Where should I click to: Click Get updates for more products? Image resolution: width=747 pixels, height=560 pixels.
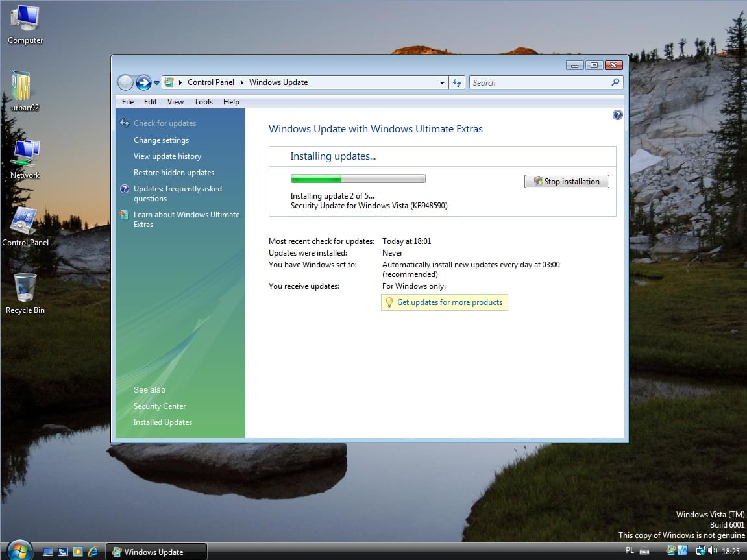pos(450,302)
